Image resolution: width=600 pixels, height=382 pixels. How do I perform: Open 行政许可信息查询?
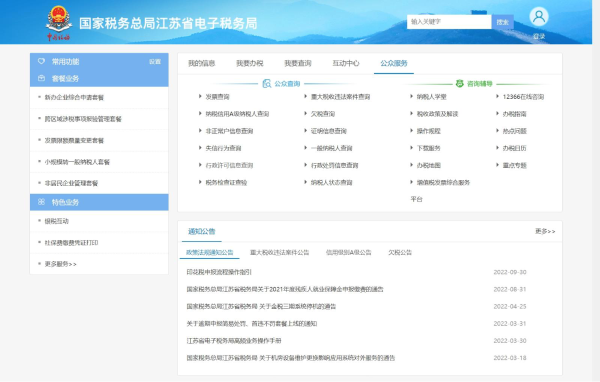tap(229, 165)
